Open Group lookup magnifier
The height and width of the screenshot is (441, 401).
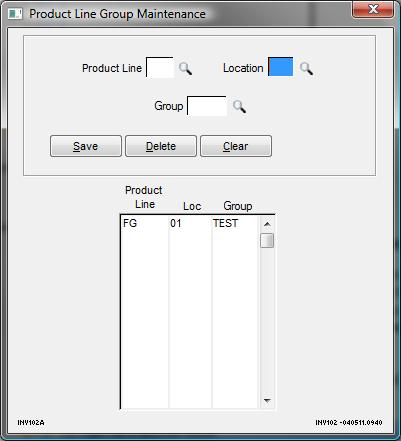coord(239,107)
